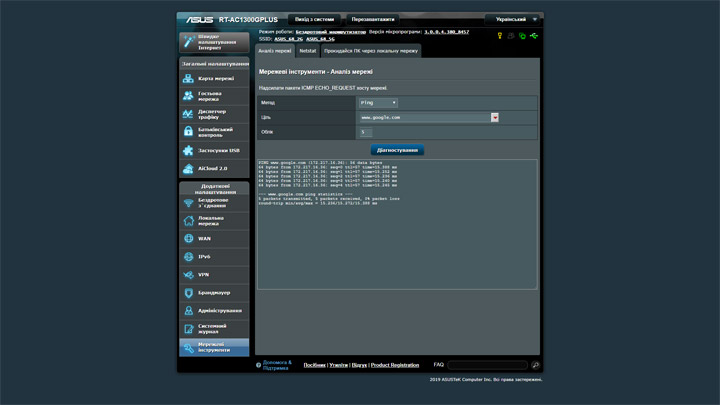Open Traffic Manager (Диспетчер трафіку) icon
Viewport: 720px width, 405px height.
(188, 114)
